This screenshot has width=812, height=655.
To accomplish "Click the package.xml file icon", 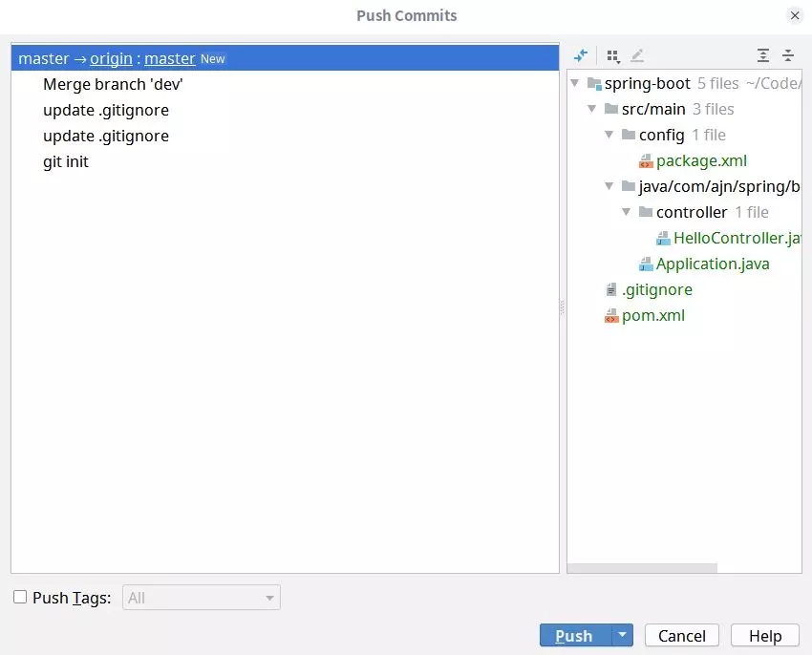I will tap(646, 161).
